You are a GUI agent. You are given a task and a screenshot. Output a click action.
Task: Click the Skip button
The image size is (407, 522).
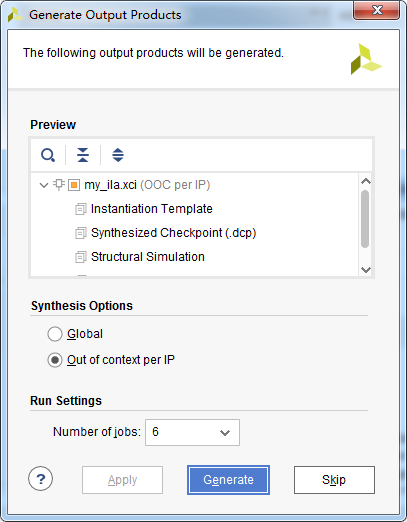[x=334, y=480]
